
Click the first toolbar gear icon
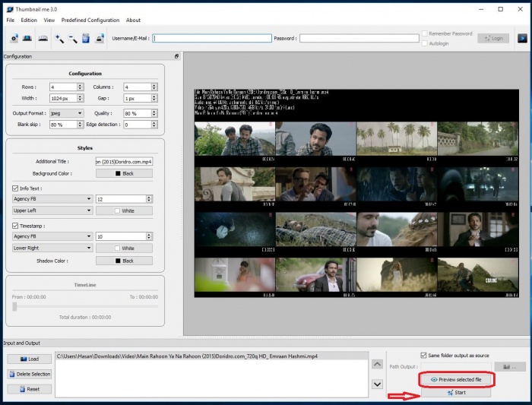pyautogui.click(x=13, y=38)
